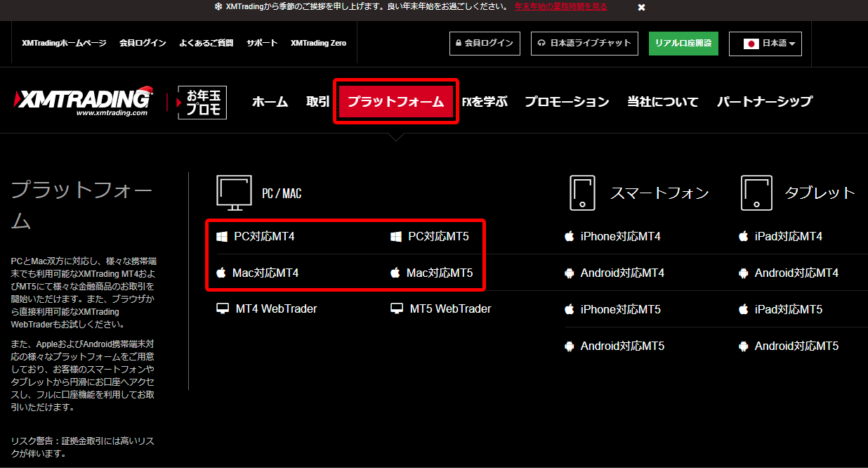
Task: Click Windows icon beside PC対応MT4
Action: (x=222, y=236)
